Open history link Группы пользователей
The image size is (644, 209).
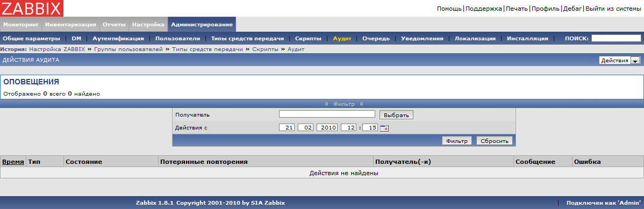(x=128, y=49)
